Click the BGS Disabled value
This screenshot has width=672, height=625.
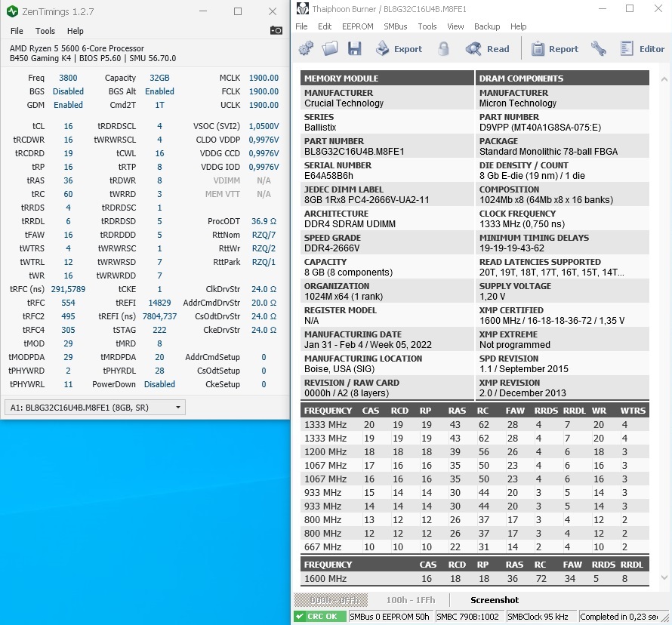tap(68, 91)
